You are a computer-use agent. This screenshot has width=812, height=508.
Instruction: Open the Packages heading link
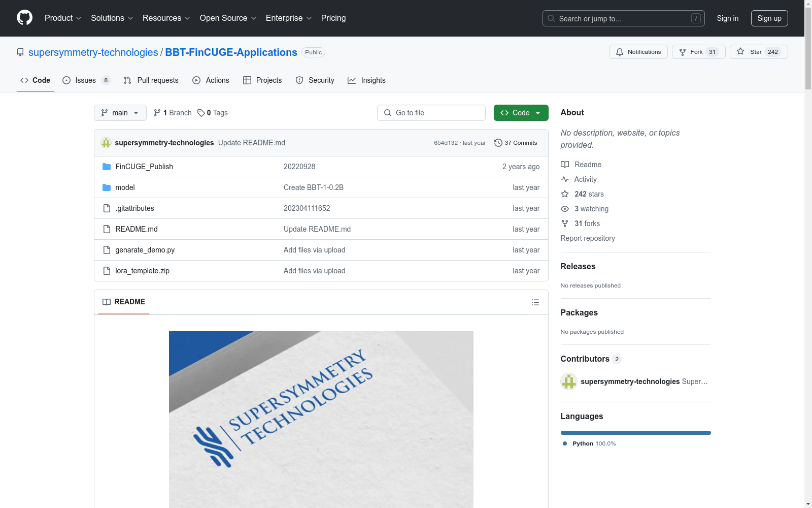tap(579, 312)
